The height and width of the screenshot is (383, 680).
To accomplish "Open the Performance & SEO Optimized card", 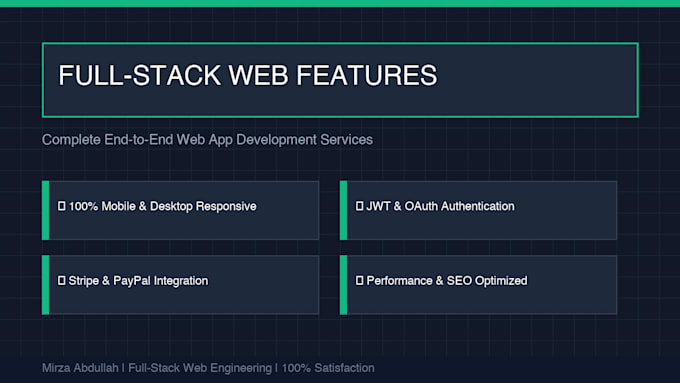I will (478, 285).
